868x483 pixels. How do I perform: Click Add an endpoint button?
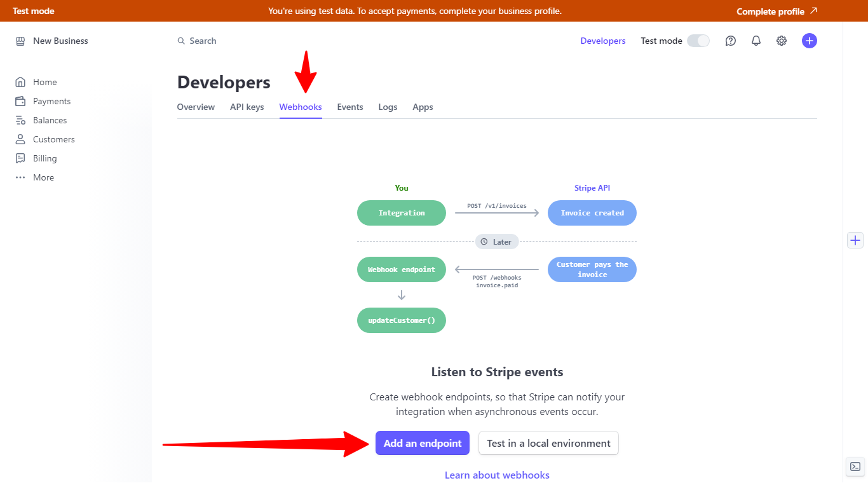[423, 444]
